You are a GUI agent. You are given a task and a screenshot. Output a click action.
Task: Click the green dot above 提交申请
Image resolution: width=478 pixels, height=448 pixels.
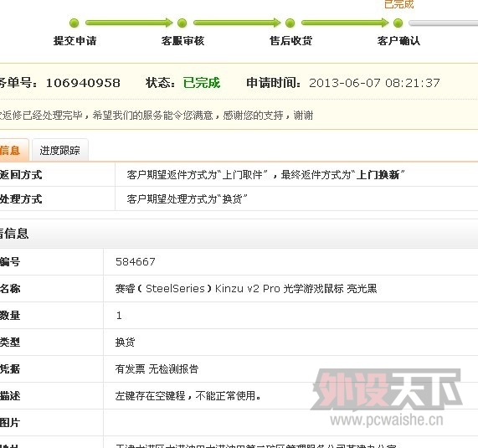[x=74, y=23]
